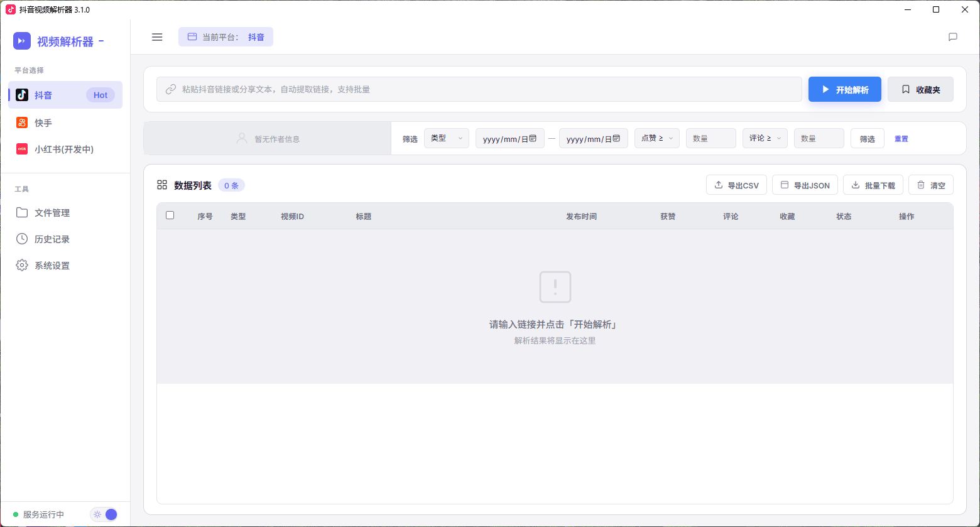This screenshot has width=980, height=527.
Task: Select 抖音 platform in sidebar
Action: click(x=65, y=95)
